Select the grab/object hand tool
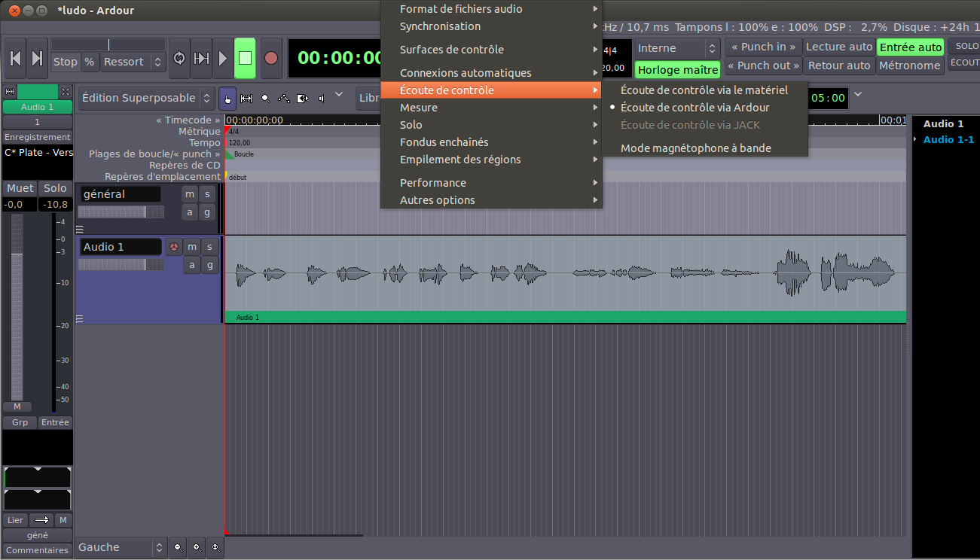The height and width of the screenshot is (560, 980). point(227,98)
